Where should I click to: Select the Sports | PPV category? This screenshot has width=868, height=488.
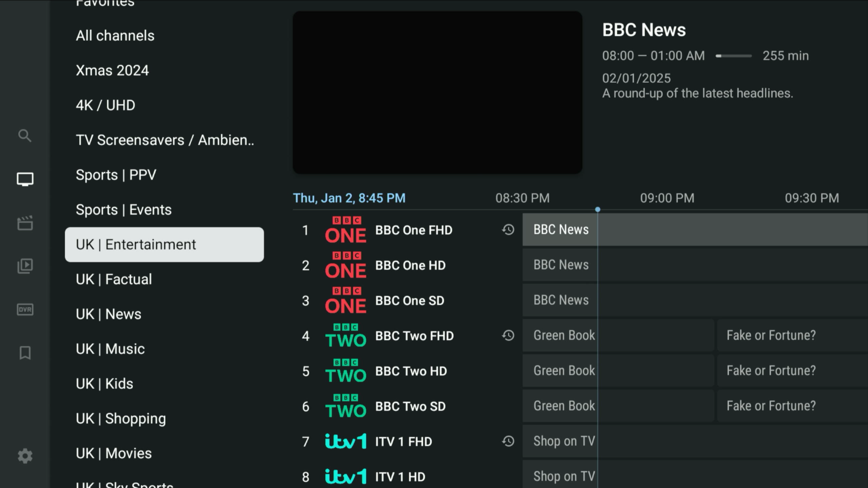point(116,175)
